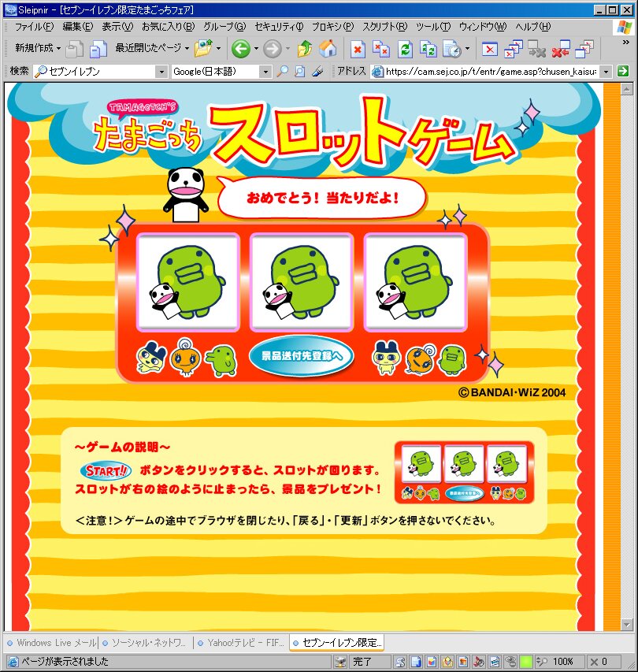This screenshot has width=638, height=672.
Task: Click the middle slot reel image
Action: [x=302, y=282]
